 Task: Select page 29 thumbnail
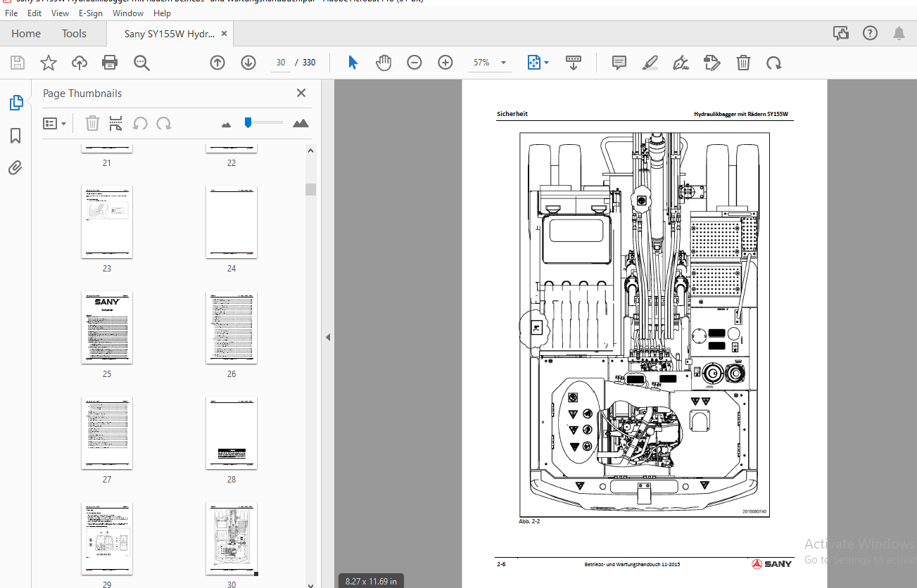107,538
